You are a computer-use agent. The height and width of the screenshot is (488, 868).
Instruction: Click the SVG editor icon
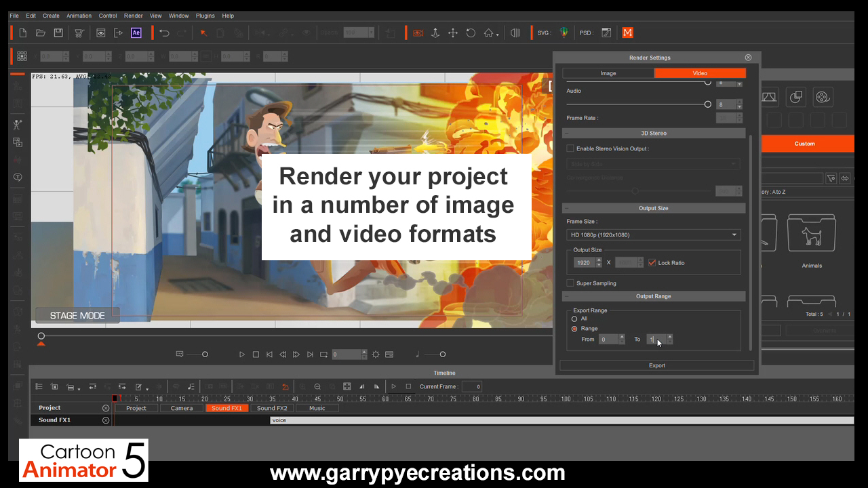pos(564,33)
